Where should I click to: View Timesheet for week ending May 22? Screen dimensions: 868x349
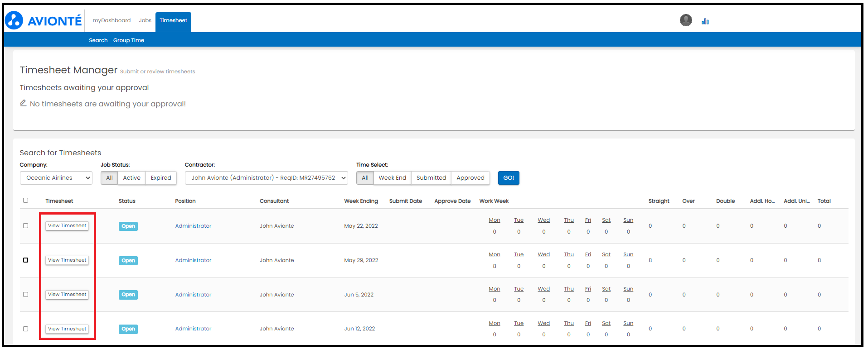pyautogui.click(x=67, y=226)
